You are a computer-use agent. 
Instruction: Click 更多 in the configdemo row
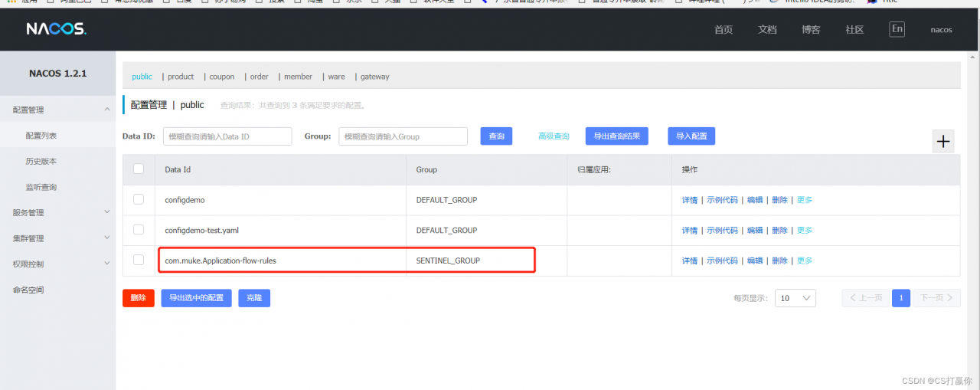[805, 200]
